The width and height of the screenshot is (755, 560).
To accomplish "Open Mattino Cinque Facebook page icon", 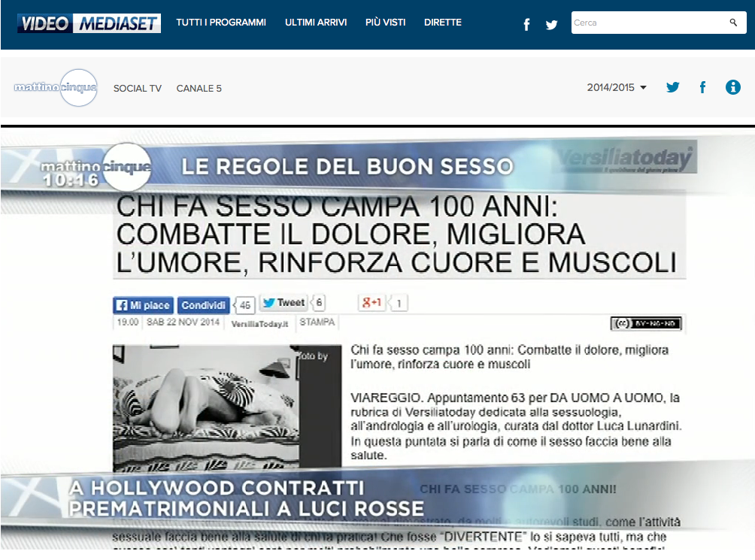I will click(702, 87).
